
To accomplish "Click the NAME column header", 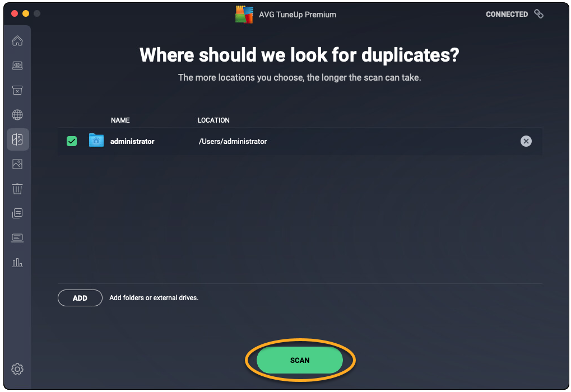I will point(120,120).
